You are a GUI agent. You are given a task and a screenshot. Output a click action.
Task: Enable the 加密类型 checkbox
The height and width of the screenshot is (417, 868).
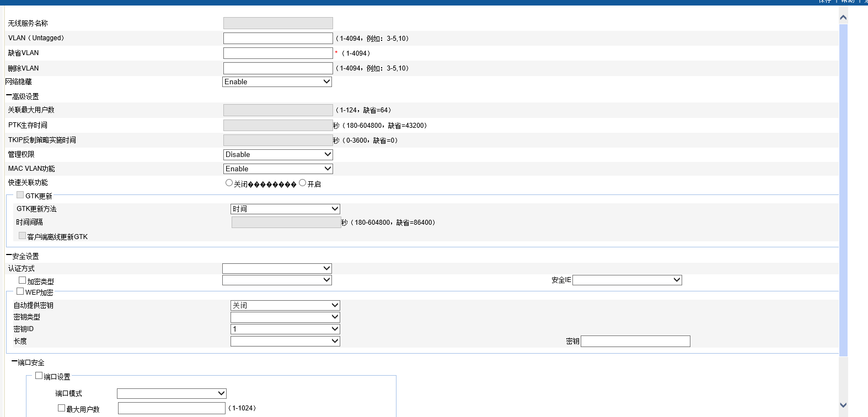23,280
